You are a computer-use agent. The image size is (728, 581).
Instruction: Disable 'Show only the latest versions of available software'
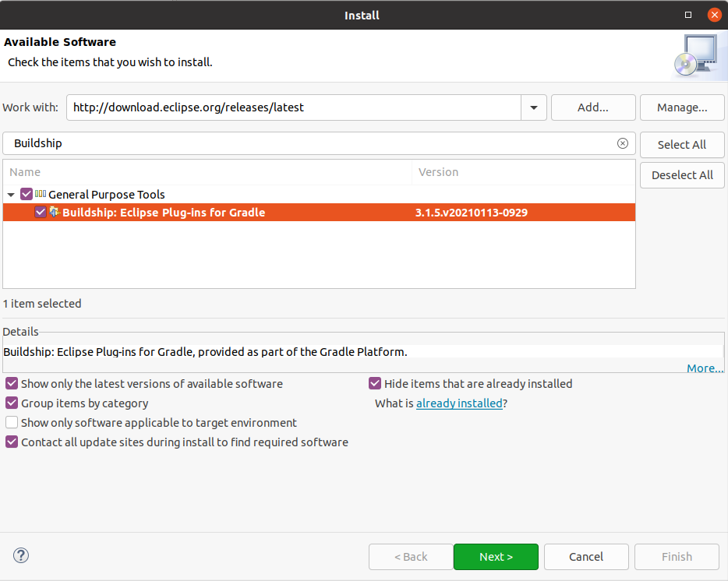click(11, 383)
